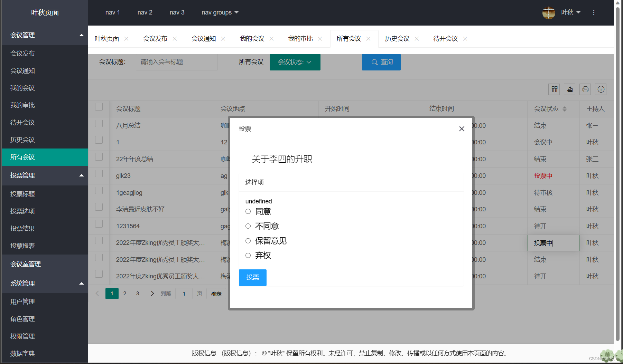The image size is (623, 364).
Task: Close the 我的会议 tab
Action: (272, 39)
